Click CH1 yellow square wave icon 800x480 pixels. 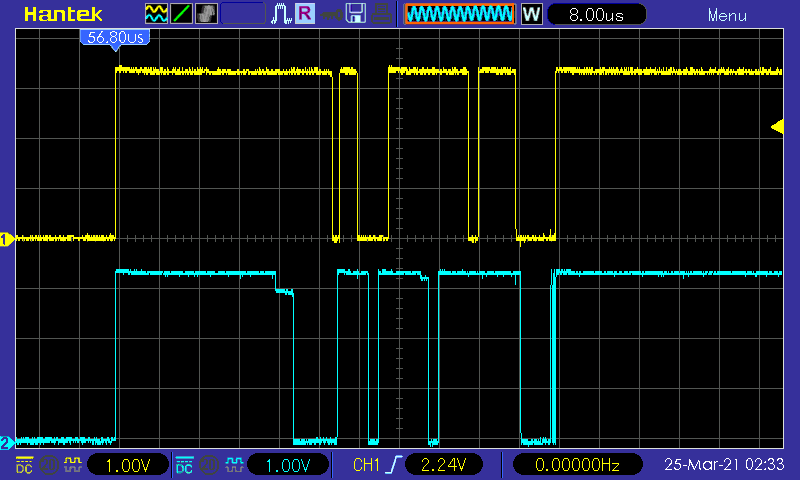pos(72,464)
